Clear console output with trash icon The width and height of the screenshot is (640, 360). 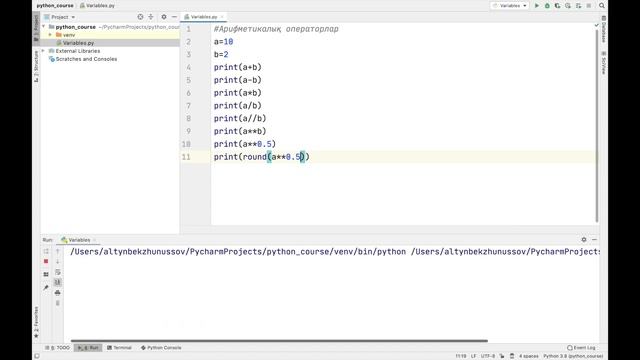58,303
